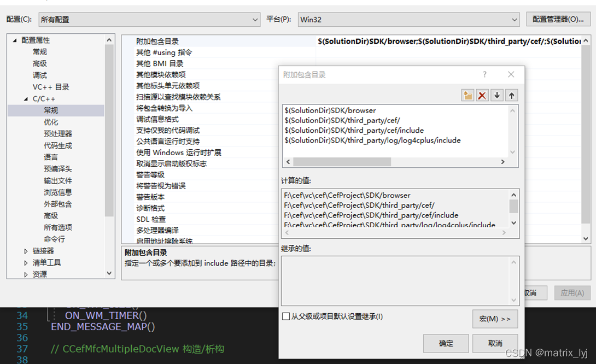Select the 警告等级 property

(150, 175)
